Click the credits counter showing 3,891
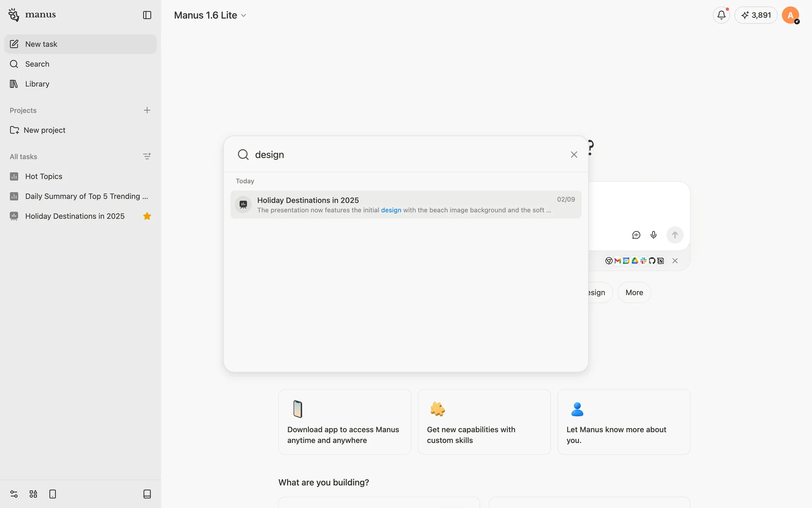The image size is (812, 508). click(x=756, y=15)
